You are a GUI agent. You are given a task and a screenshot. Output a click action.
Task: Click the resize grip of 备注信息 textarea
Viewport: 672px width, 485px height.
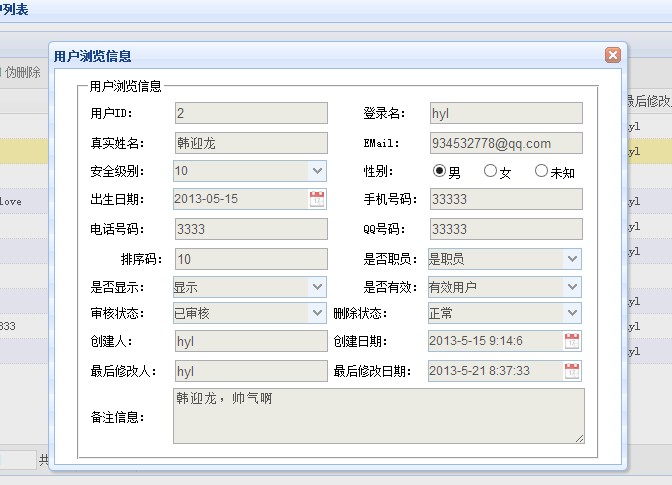(579, 439)
